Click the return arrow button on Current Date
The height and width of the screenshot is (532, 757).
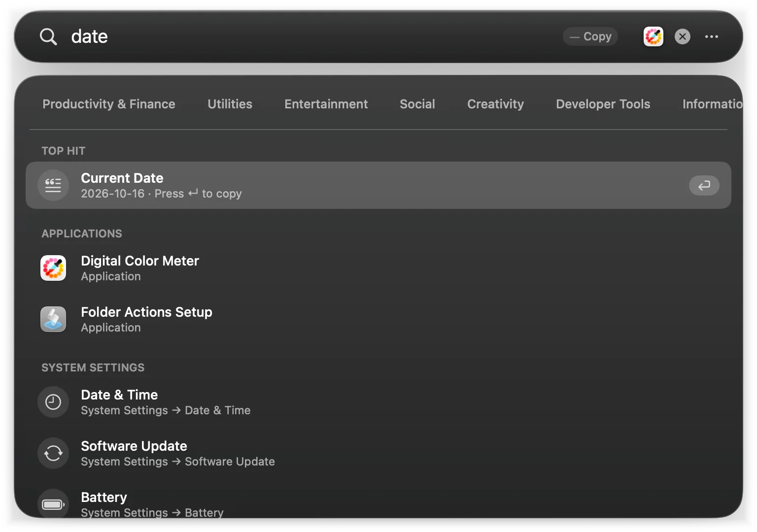pyautogui.click(x=704, y=185)
